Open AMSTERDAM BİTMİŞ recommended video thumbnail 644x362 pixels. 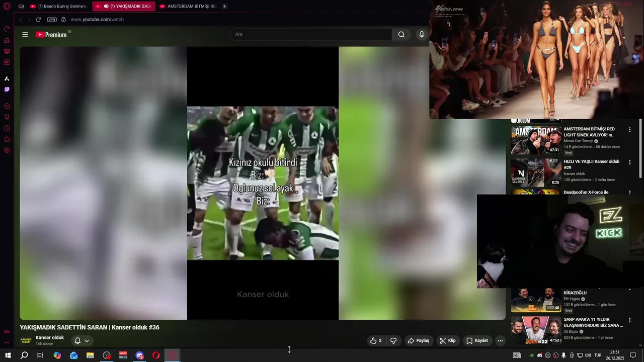click(x=536, y=140)
